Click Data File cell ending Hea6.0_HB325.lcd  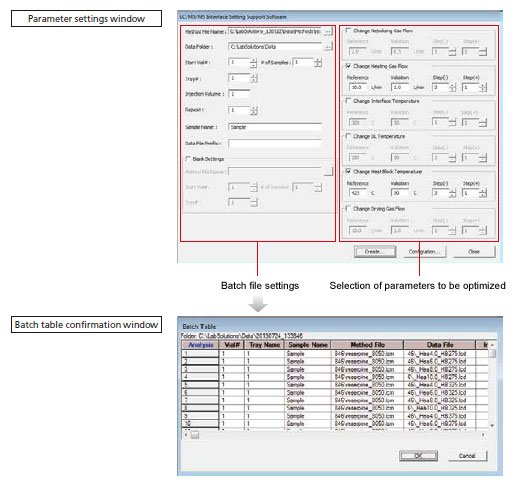click(440, 393)
